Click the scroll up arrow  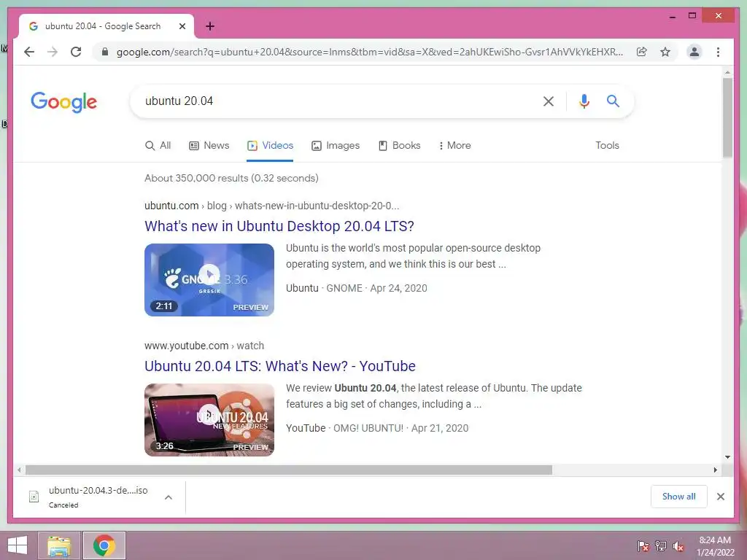click(x=727, y=72)
